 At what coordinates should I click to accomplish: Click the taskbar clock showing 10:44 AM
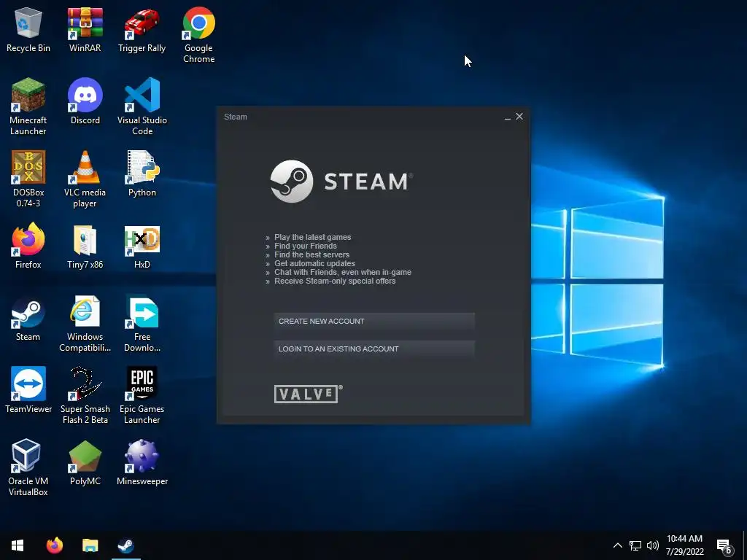684,545
